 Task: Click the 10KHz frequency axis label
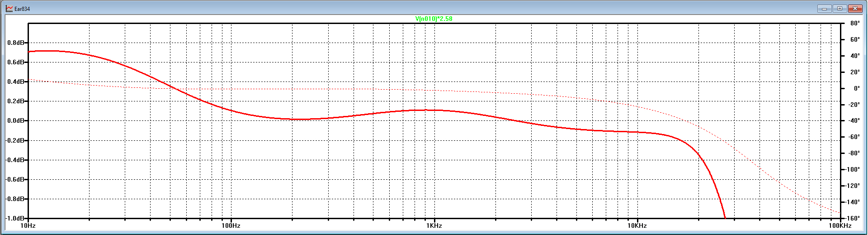click(x=637, y=225)
